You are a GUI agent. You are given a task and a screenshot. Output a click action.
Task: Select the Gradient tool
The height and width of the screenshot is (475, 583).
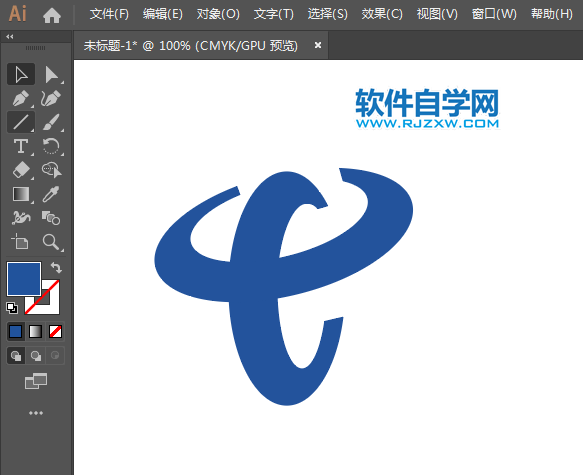21,194
